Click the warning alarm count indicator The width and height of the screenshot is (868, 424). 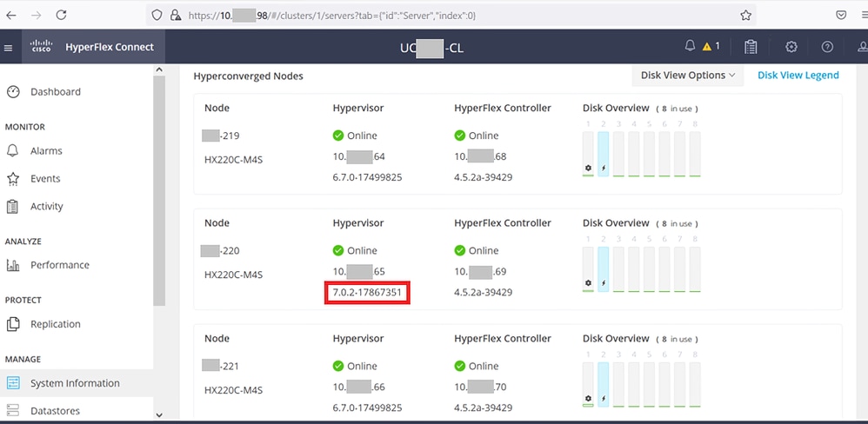711,47
